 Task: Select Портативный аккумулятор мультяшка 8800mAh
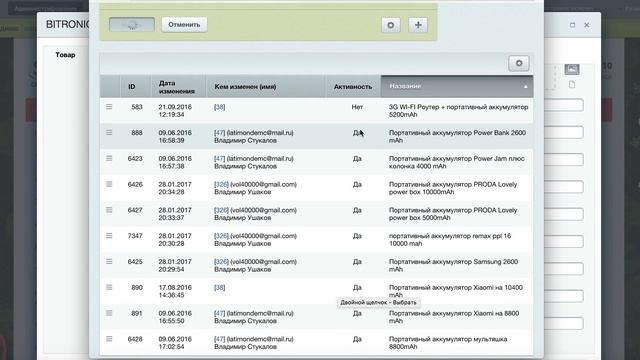tap(448, 343)
